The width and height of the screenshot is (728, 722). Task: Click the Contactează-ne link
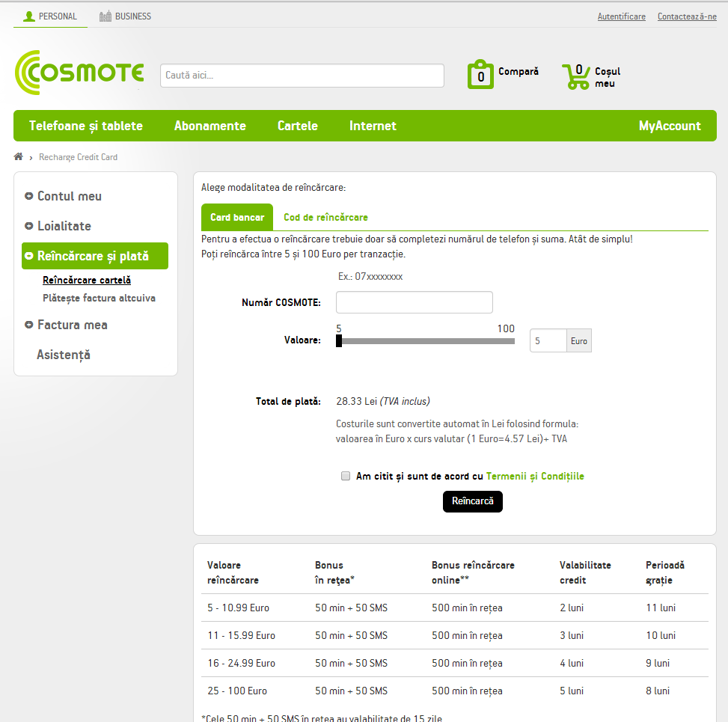pos(687,16)
